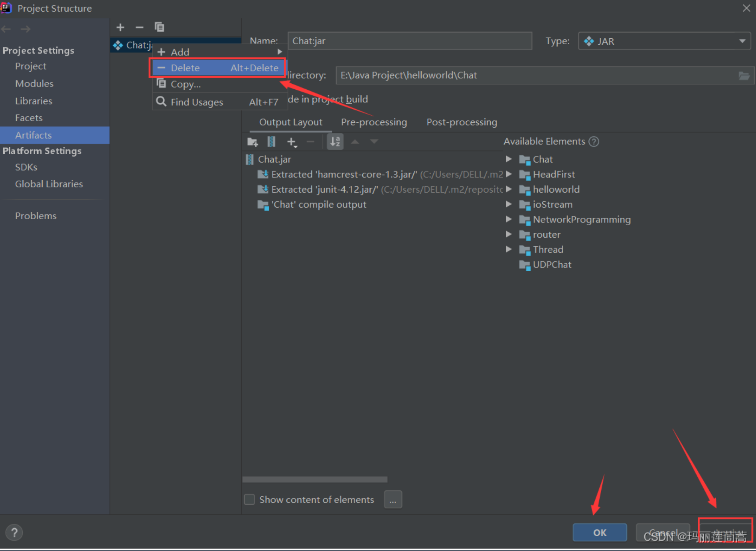Create archive in output layout toolbar
756x551 pixels.
271,142
